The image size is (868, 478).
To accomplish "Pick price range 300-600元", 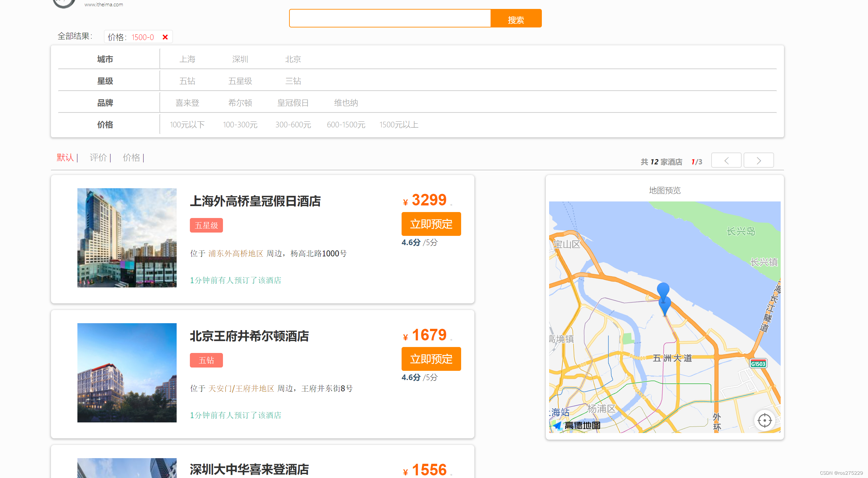I will (293, 125).
